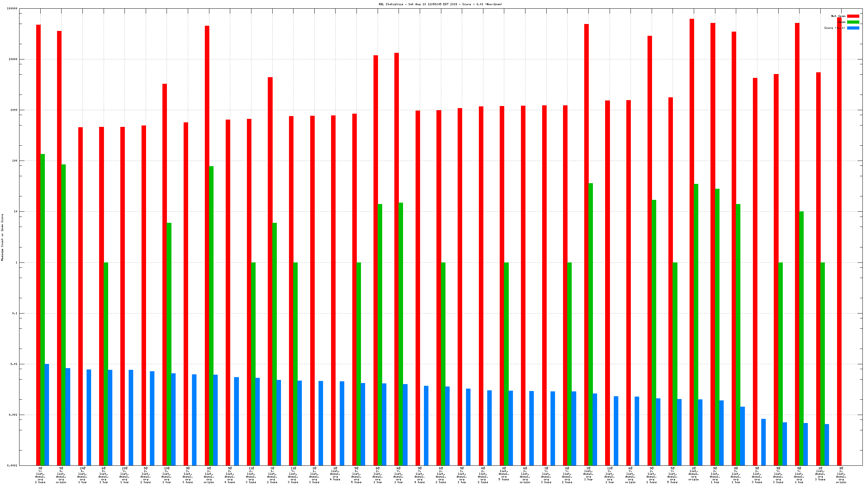
Task: Click the 13@ 3.list.dnswl.org 1 hop label
Action: (x=167, y=475)
